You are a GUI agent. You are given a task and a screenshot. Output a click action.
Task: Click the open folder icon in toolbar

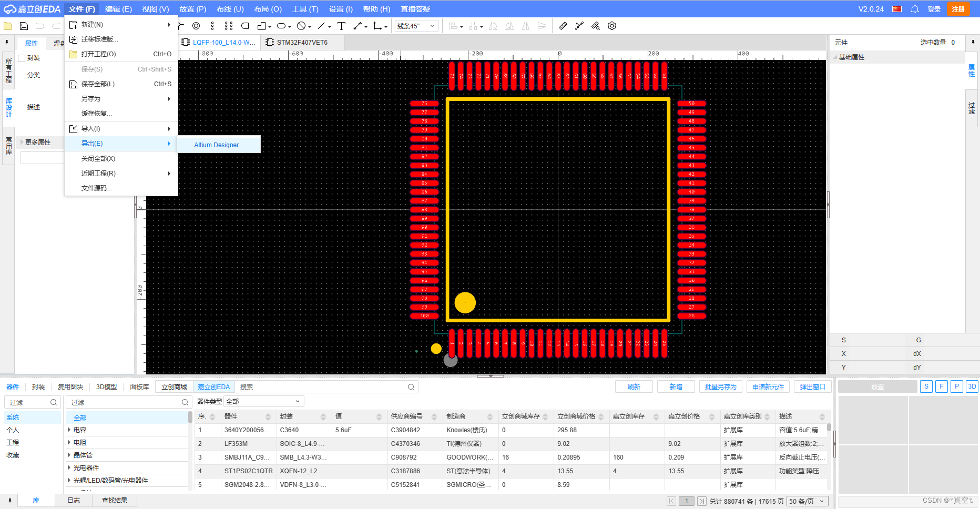pyautogui.click(x=7, y=26)
